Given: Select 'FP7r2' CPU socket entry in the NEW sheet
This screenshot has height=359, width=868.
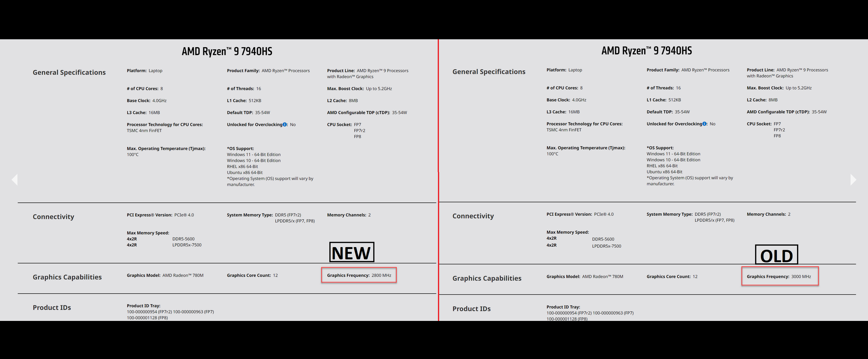Looking at the screenshot, I should pos(359,131).
